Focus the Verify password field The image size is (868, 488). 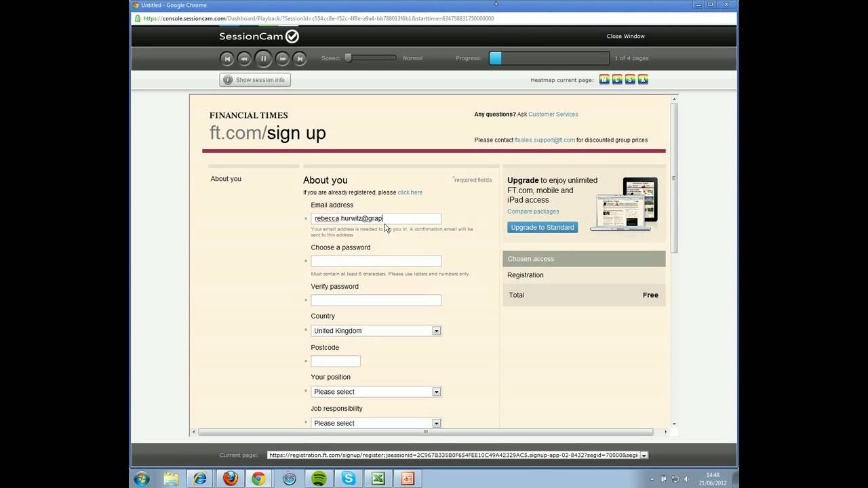[x=376, y=300]
